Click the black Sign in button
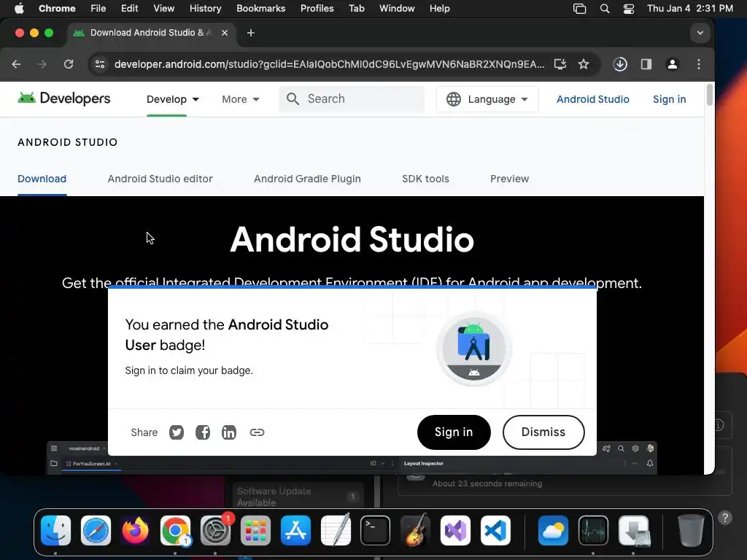747x560 pixels. coord(454,432)
